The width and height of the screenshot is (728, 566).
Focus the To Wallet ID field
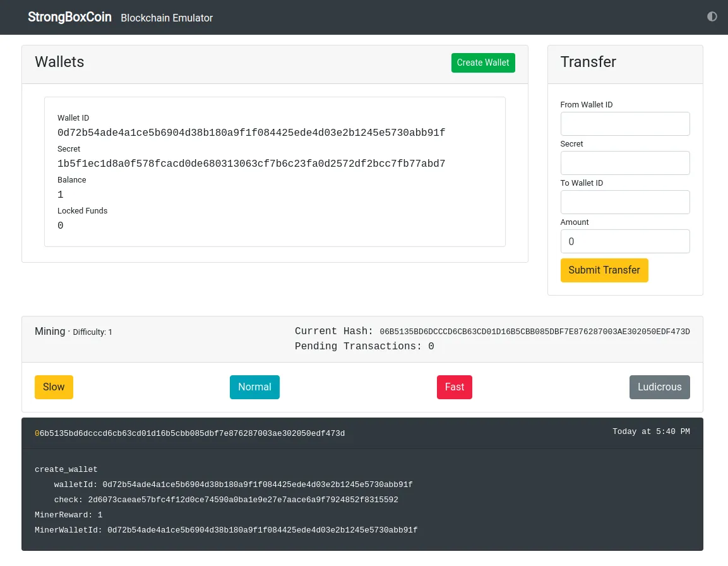[625, 202]
